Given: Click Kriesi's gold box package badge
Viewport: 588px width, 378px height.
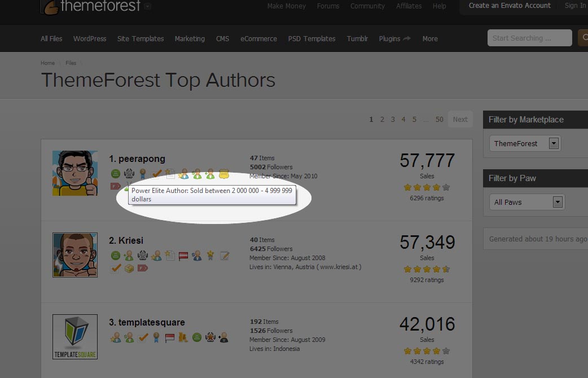Looking at the screenshot, I should point(129,269).
